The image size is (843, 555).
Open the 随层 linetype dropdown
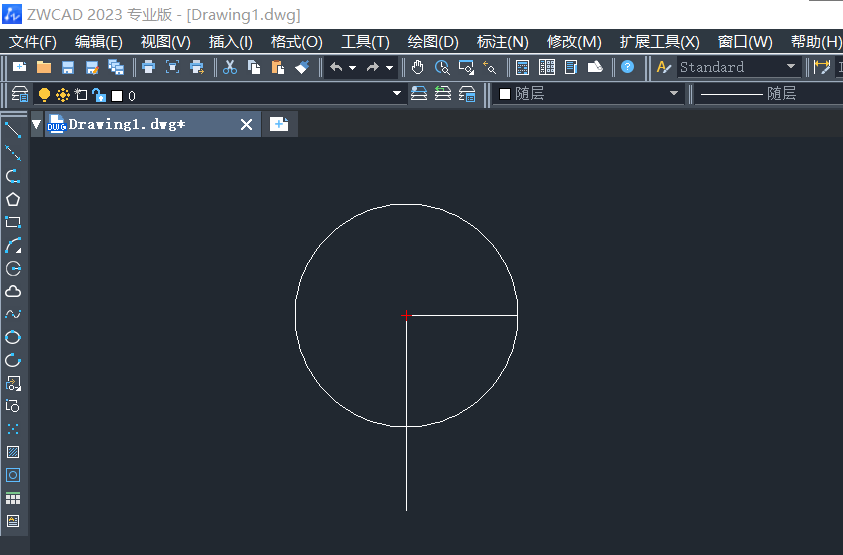click(x=769, y=94)
